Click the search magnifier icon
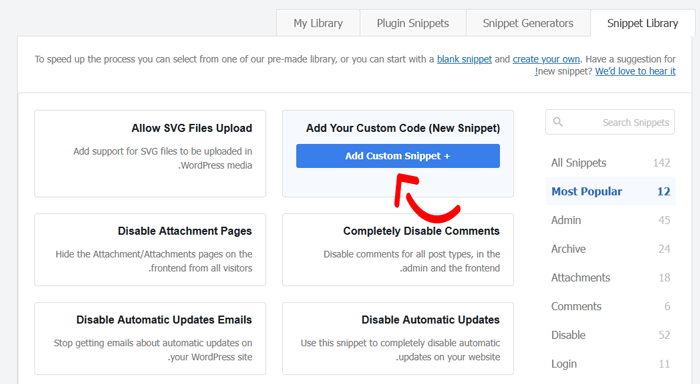Image resolution: width=700 pixels, height=384 pixels. point(558,121)
